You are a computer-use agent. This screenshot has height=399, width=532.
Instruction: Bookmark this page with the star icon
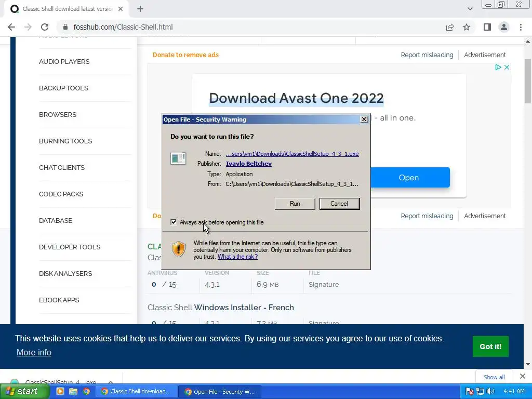[x=467, y=27]
